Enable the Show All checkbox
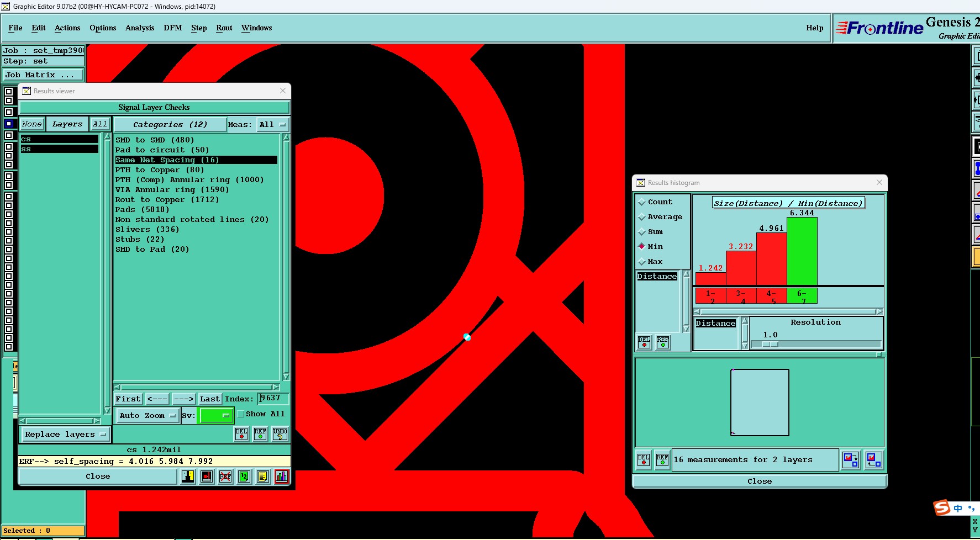 click(x=241, y=414)
